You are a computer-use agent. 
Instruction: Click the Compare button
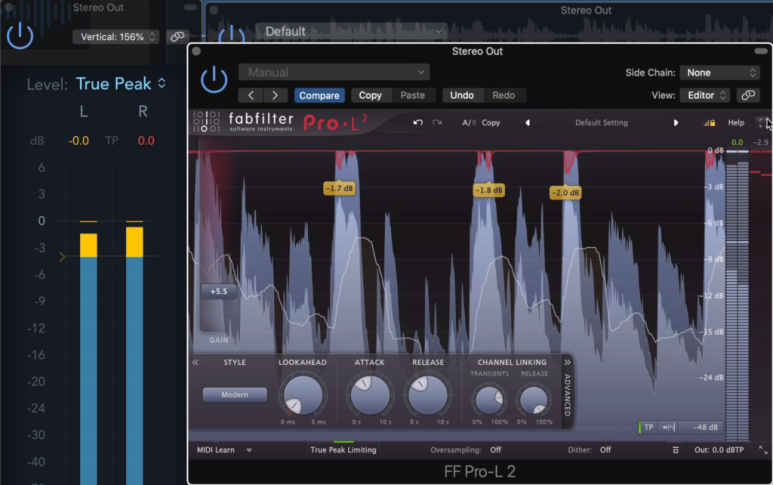(319, 95)
